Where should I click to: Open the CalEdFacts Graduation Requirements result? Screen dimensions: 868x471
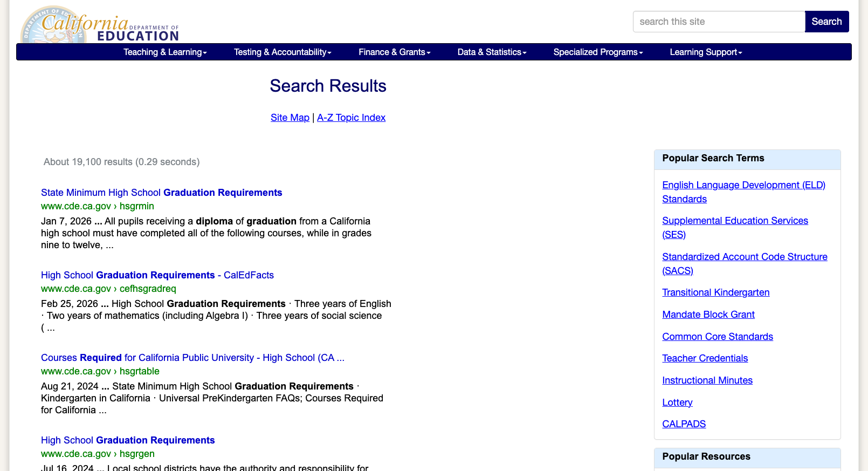pyautogui.click(x=157, y=275)
